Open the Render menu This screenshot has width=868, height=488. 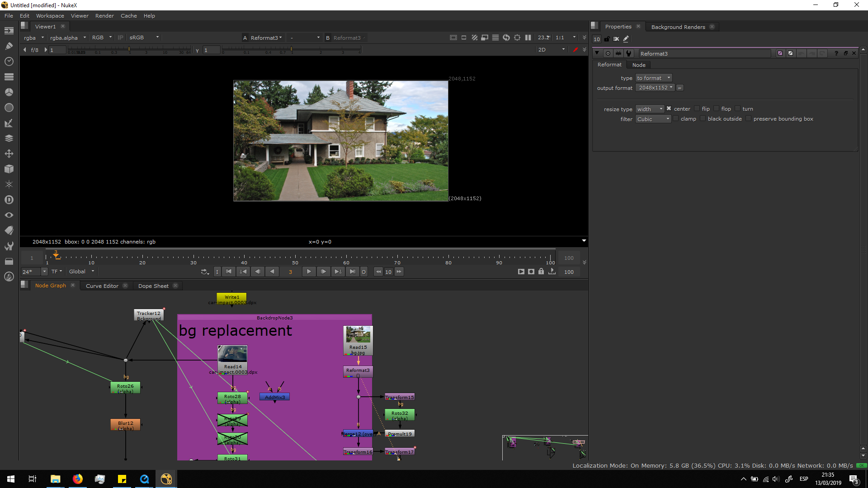(104, 16)
